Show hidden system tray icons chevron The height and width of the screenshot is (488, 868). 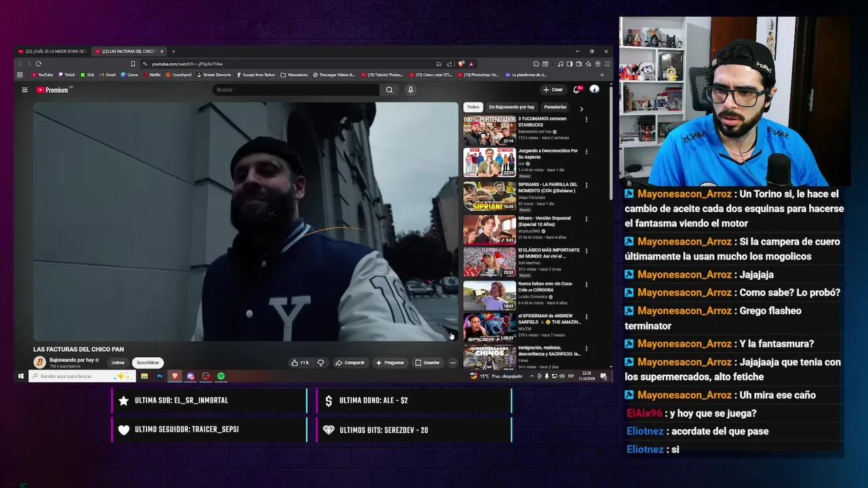coord(532,376)
